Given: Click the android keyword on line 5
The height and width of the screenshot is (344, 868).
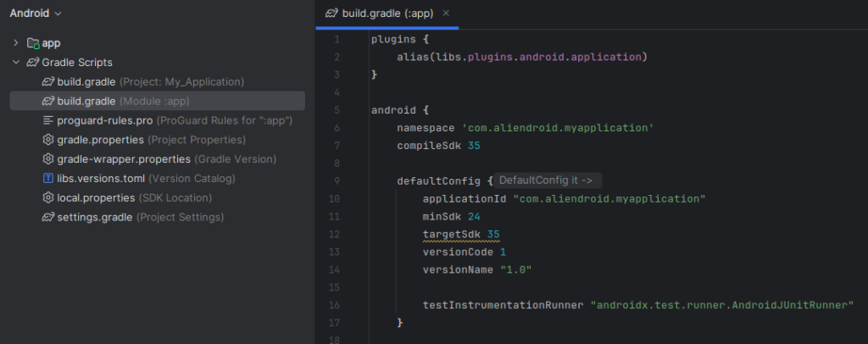Looking at the screenshot, I should (x=393, y=110).
